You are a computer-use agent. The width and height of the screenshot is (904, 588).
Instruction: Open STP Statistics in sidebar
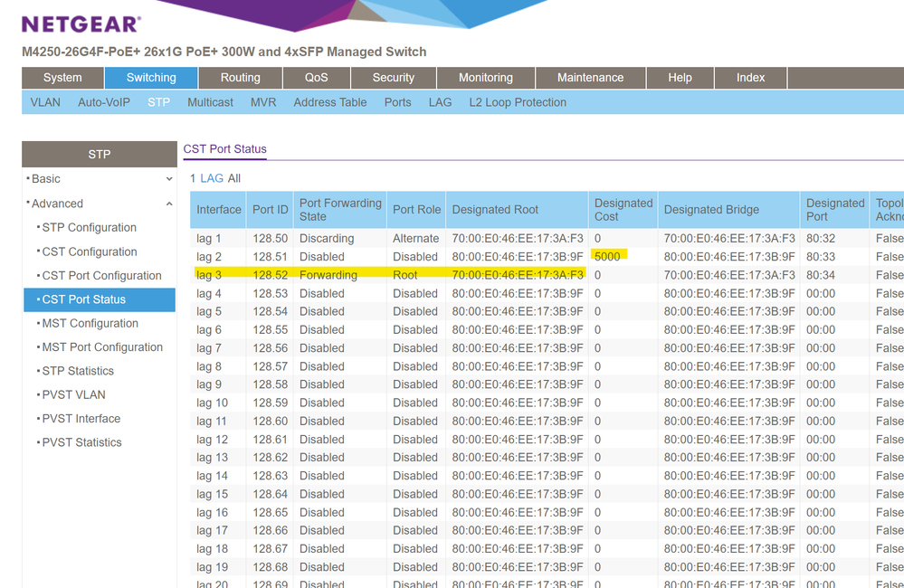coord(78,371)
